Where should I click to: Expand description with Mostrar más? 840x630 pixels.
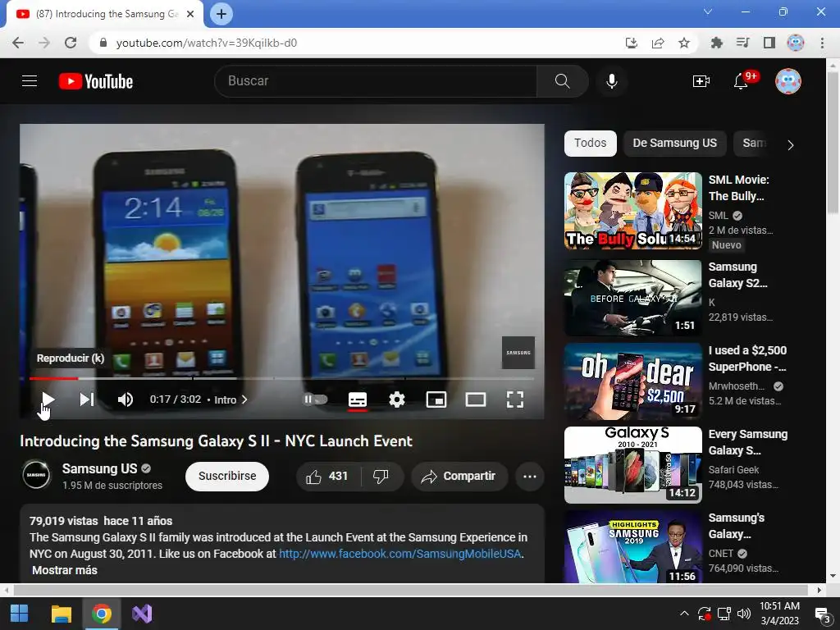click(65, 570)
